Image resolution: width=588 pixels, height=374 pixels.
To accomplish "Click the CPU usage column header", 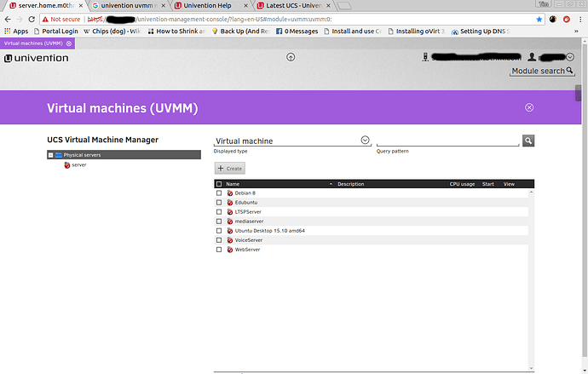I will click(462, 184).
